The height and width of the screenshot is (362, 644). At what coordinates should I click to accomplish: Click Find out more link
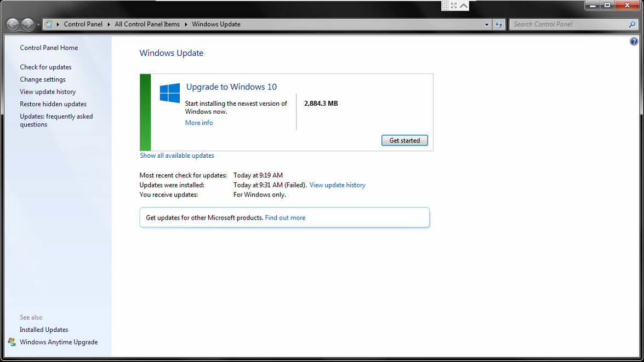285,218
